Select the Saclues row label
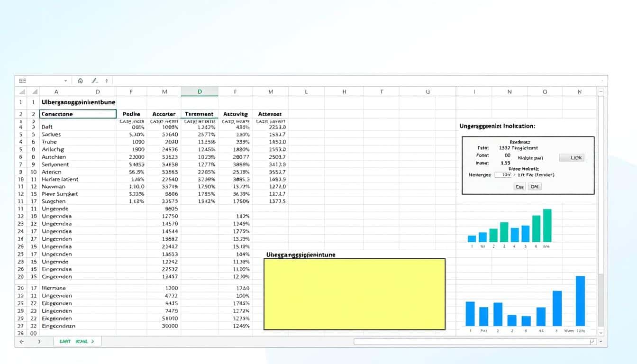The image size is (637, 364). tap(51, 135)
